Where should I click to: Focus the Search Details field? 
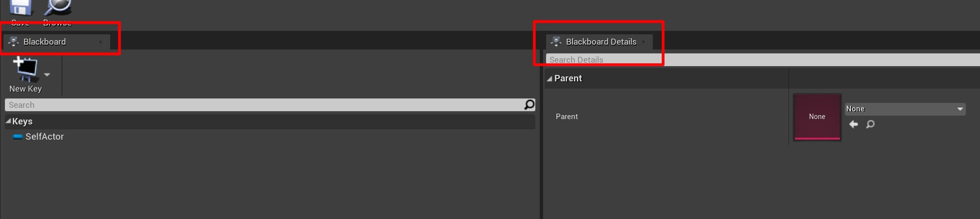pos(735,60)
